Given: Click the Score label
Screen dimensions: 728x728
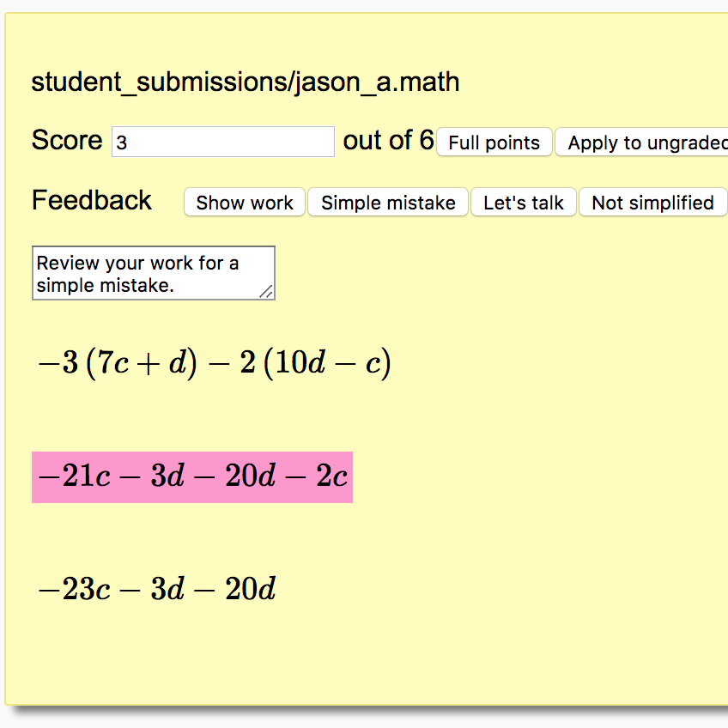Looking at the screenshot, I should (67, 140).
